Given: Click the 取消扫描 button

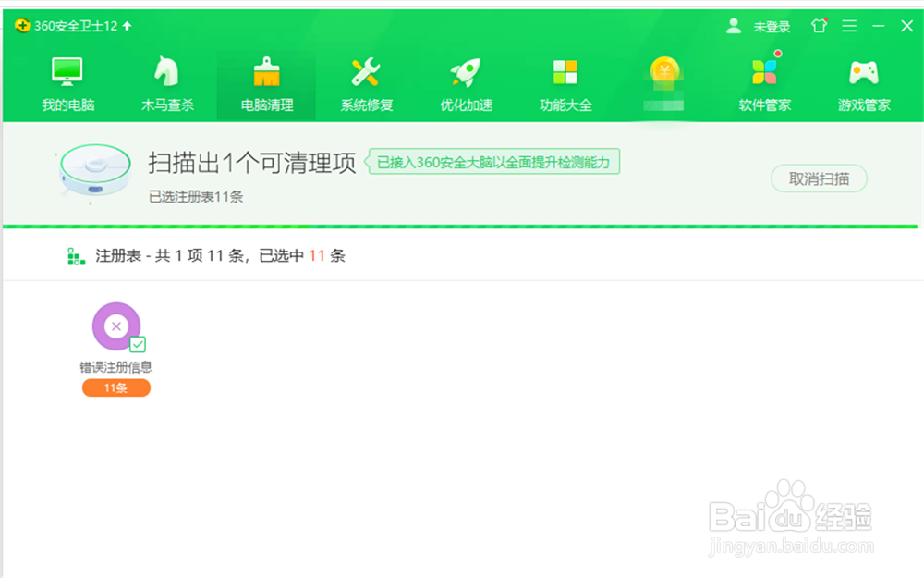Looking at the screenshot, I should (819, 178).
